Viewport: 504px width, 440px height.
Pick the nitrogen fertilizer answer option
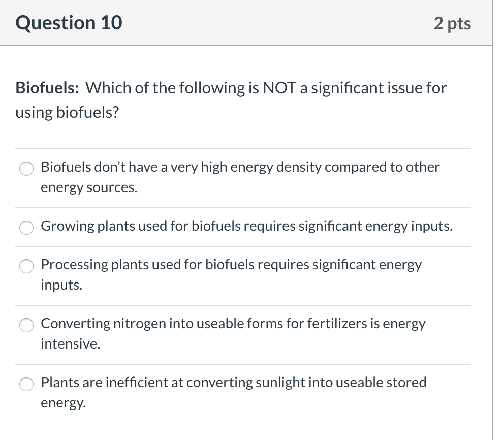pyautogui.click(x=26, y=325)
